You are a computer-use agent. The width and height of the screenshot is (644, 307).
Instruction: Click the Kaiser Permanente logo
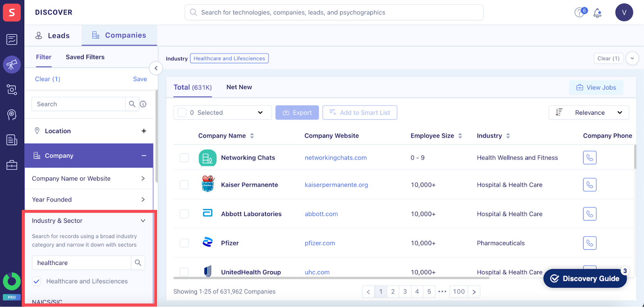point(208,184)
